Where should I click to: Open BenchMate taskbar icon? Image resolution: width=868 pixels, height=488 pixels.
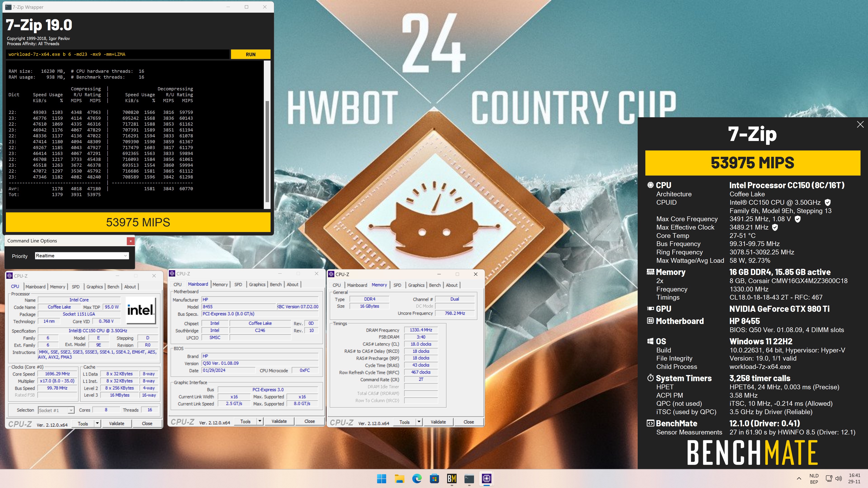[x=452, y=479]
